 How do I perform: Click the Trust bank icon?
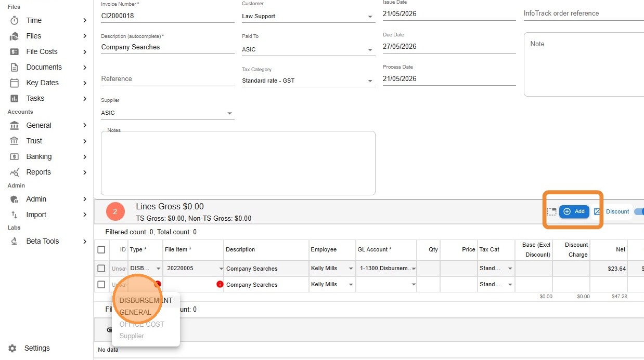[x=15, y=141]
